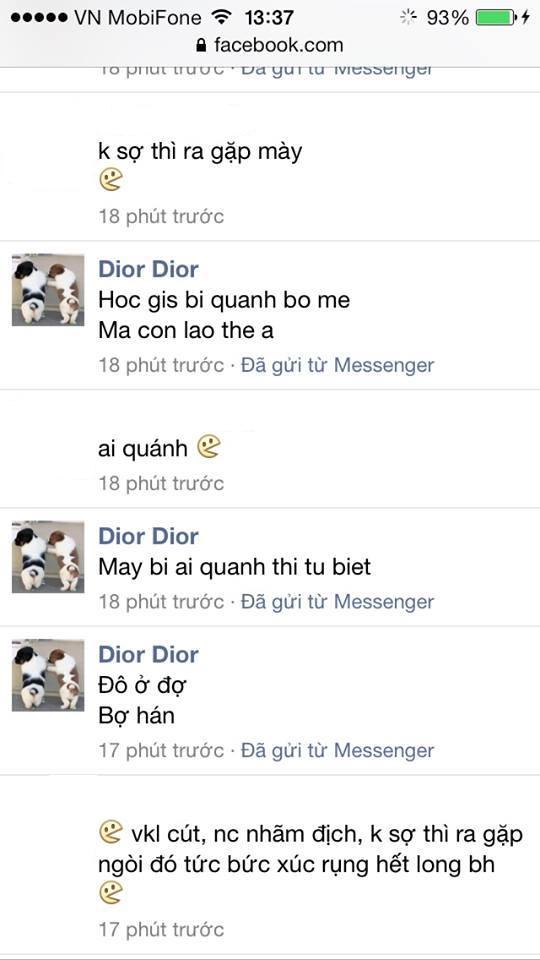Tap the lock icon beside facebook.com
Viewport: 540px width, 960px height.
[201, 45]
